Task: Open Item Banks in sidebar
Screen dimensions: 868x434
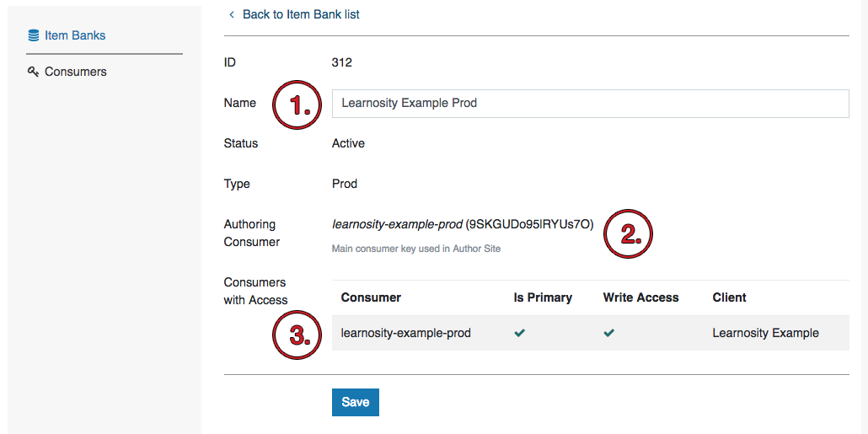Action: (x=75, y=35)
